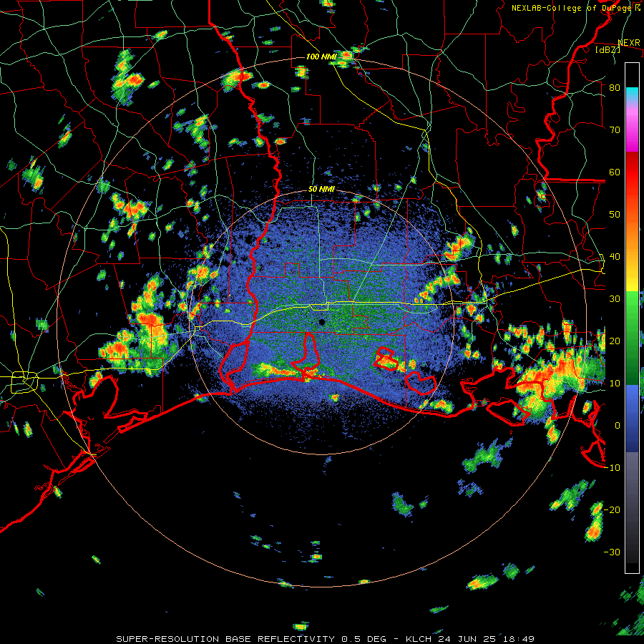Screen dimensions: 644x644
Task: Click the black KLCH radar site dot
Action: click(x=322, y=322)
